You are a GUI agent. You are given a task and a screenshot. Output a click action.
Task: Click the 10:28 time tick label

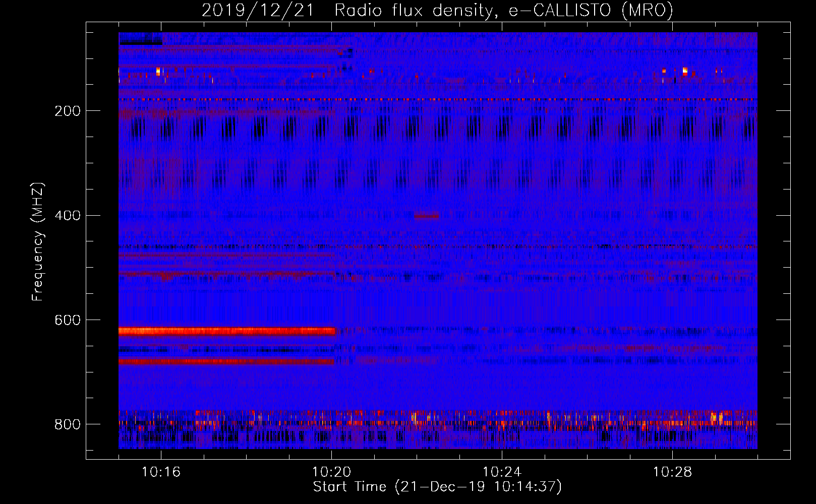tap(672, 472)
